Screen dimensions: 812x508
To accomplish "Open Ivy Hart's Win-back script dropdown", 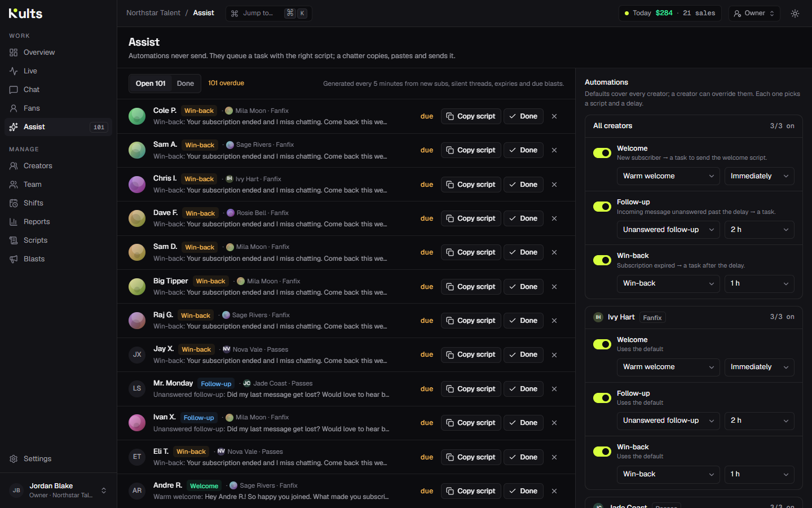I will (668, 474).
